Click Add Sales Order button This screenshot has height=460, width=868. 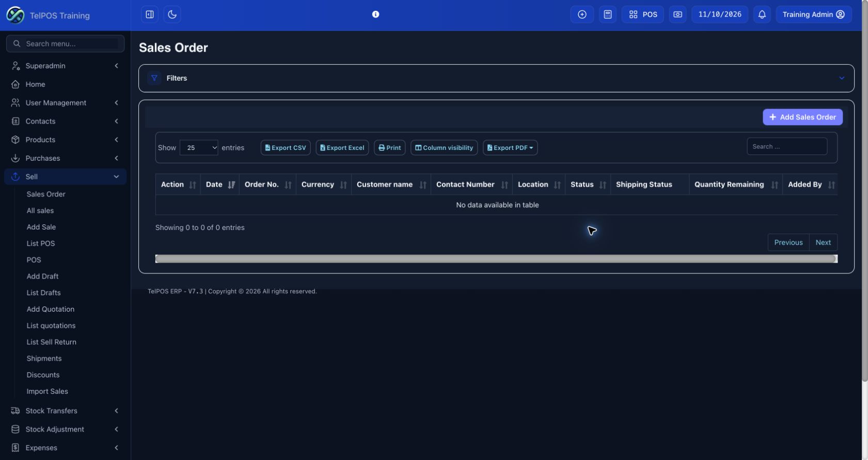pyautogui.click(x=802, y=117)
